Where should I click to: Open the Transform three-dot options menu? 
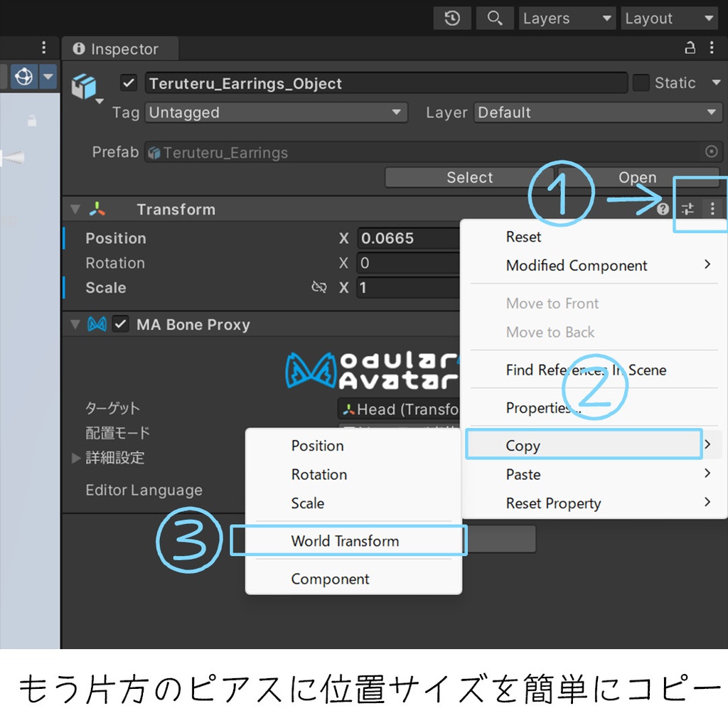[x=712, y=209]
